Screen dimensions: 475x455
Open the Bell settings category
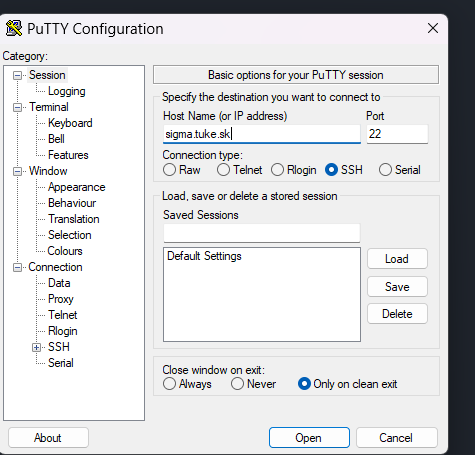coord(56,139)
